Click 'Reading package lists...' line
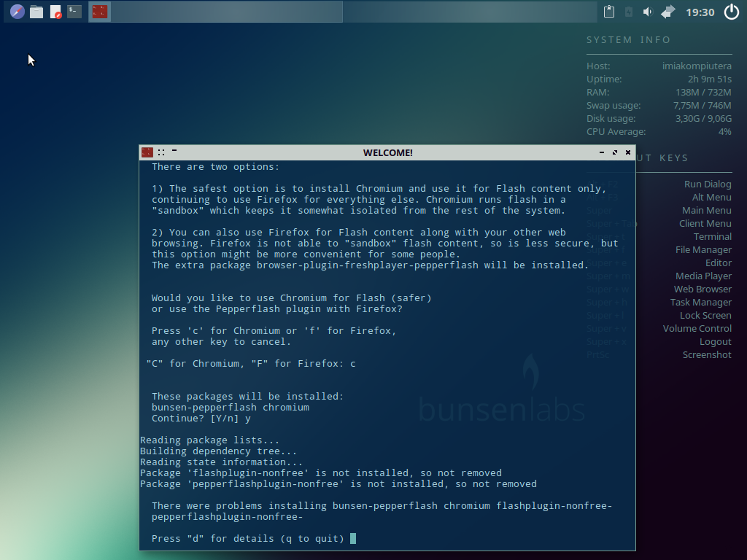Viewport: 747px width, 560px height. (x=209, y=440)
